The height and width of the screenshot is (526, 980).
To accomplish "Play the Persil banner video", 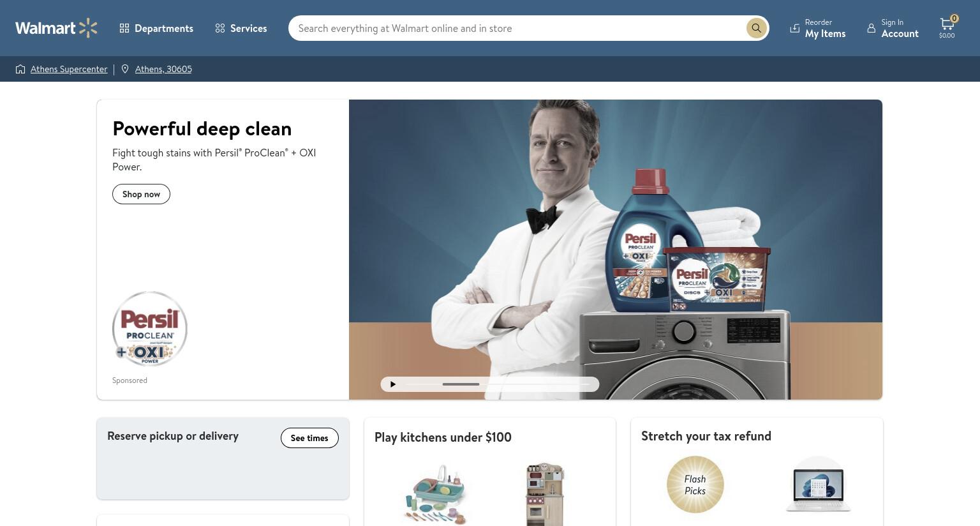I will [x=393, y=384].
